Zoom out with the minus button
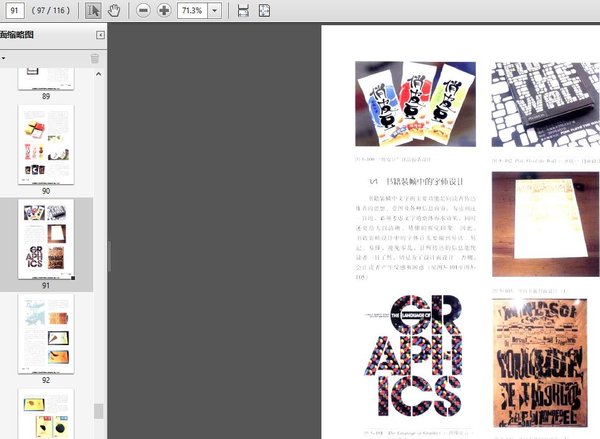This screenshot has height=439, width=600. tap(143, 10)
